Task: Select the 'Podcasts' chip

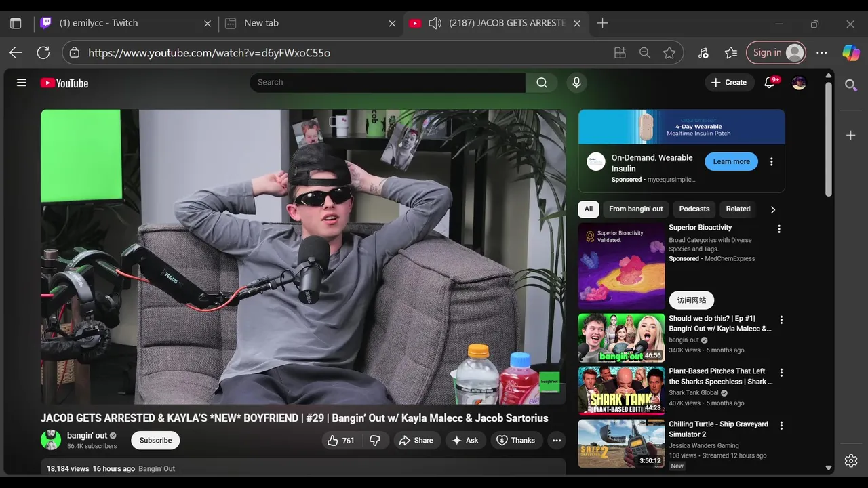Action: [694, 209]
